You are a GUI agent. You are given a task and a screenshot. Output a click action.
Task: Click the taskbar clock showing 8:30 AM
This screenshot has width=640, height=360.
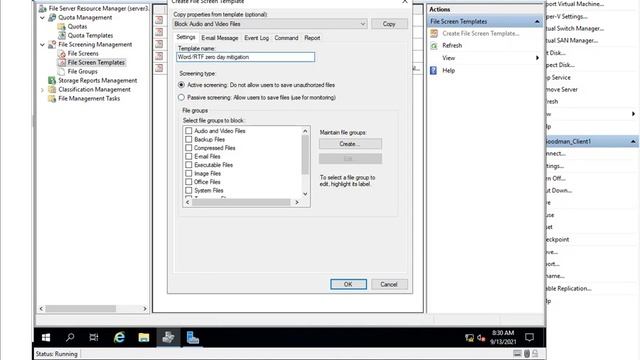pyautogui.click(x=503, y=337)
